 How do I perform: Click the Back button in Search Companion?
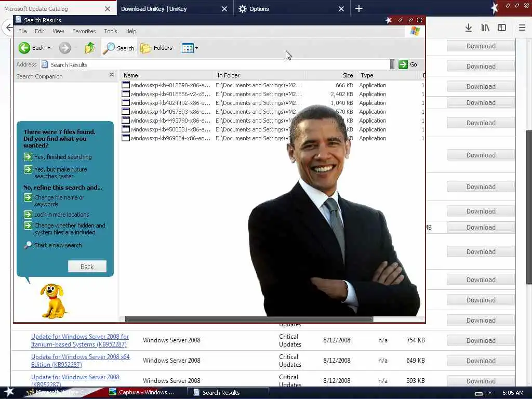[x=87, y=267]
